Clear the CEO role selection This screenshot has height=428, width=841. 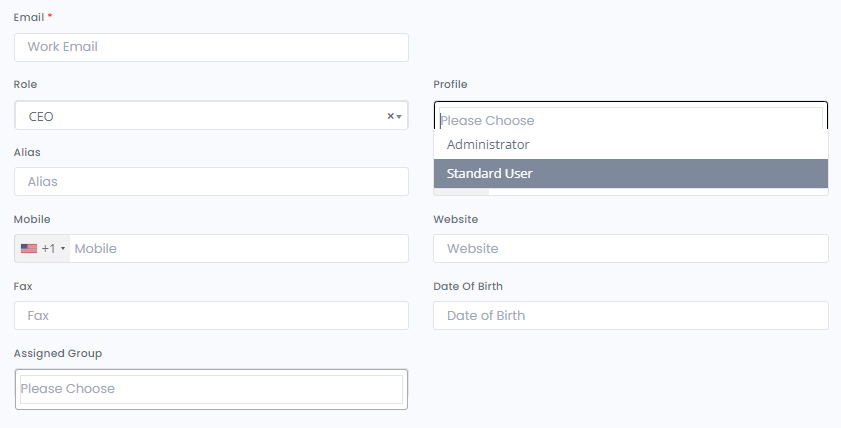tap(390, 116)
